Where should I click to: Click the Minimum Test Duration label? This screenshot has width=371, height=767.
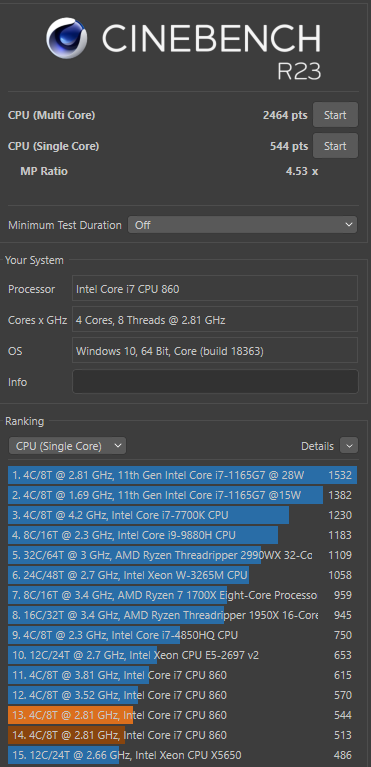[65, 226]
